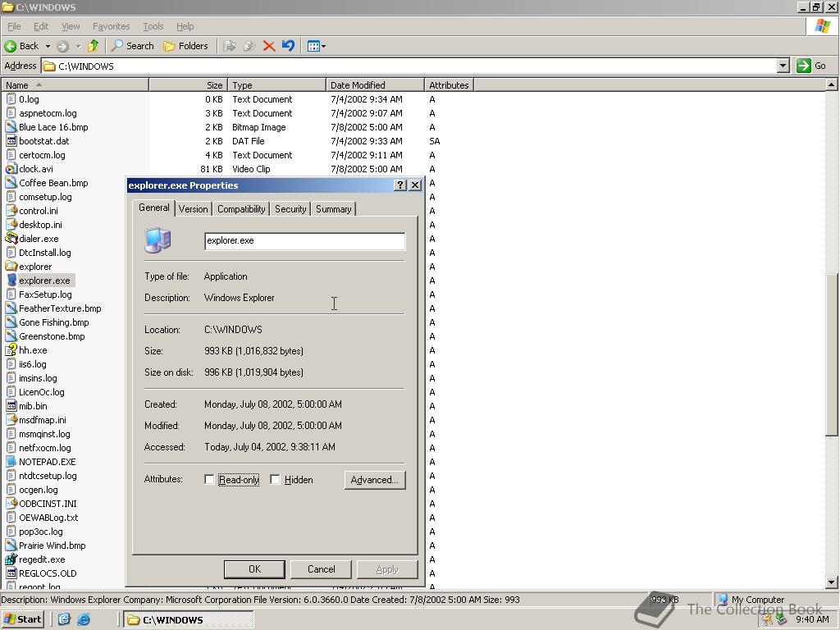Open the Search toolbar button
Image resolution: width=840 pixels, height=630 pixels.
coord(132,46)
